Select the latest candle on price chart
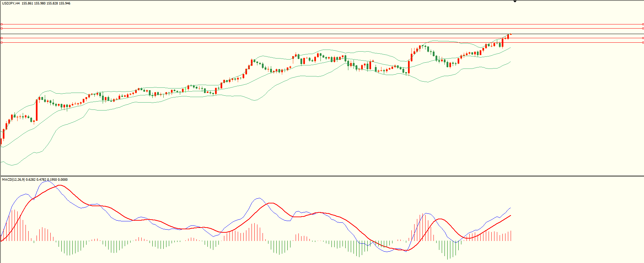The image size is (644, 263). [510, 34]
